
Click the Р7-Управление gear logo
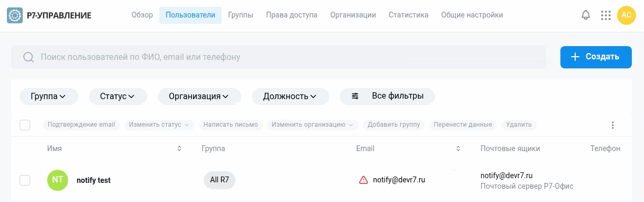click(15, 15)
